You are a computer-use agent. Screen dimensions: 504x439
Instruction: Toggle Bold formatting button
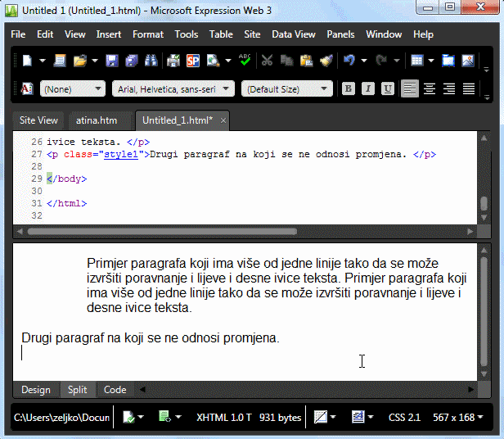[349, 88]
